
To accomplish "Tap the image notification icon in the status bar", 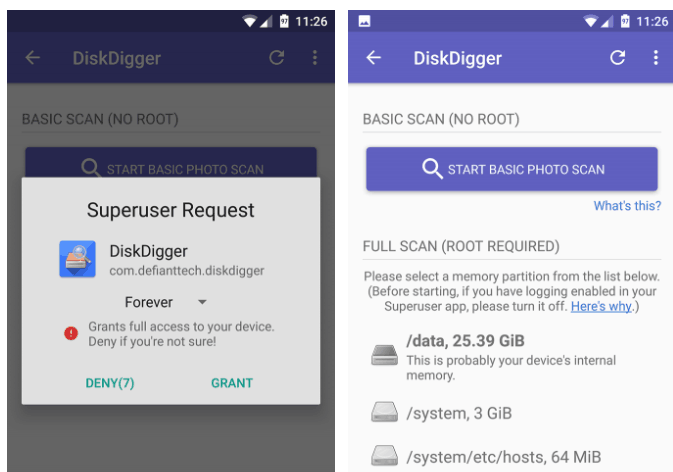I will coord(363,21).
